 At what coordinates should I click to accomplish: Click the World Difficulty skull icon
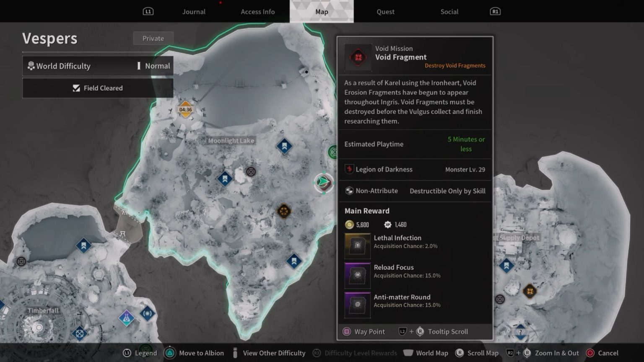[31, 66]
